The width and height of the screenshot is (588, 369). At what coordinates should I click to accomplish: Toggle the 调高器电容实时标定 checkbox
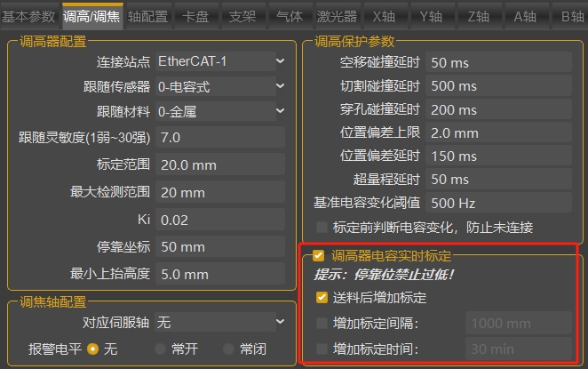coord(318,256)
